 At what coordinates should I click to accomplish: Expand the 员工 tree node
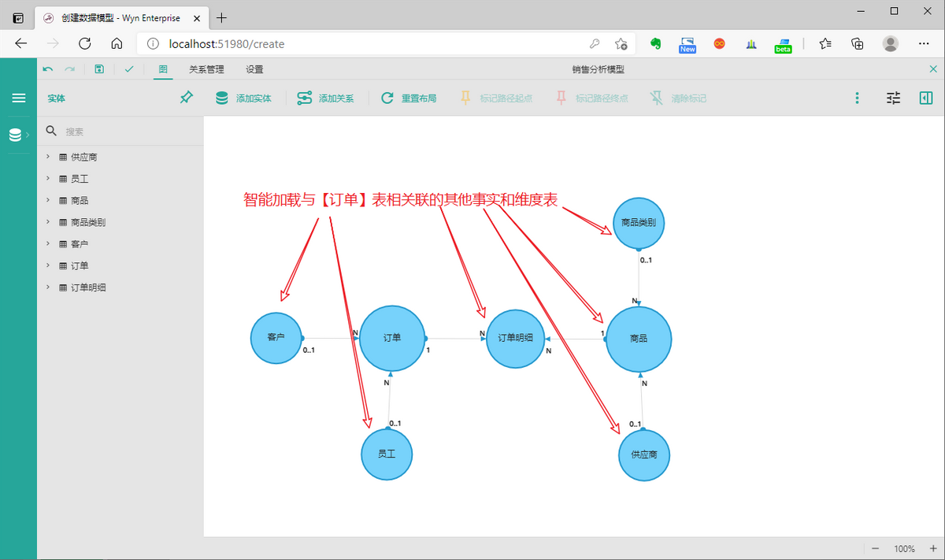tap(48, 179)
